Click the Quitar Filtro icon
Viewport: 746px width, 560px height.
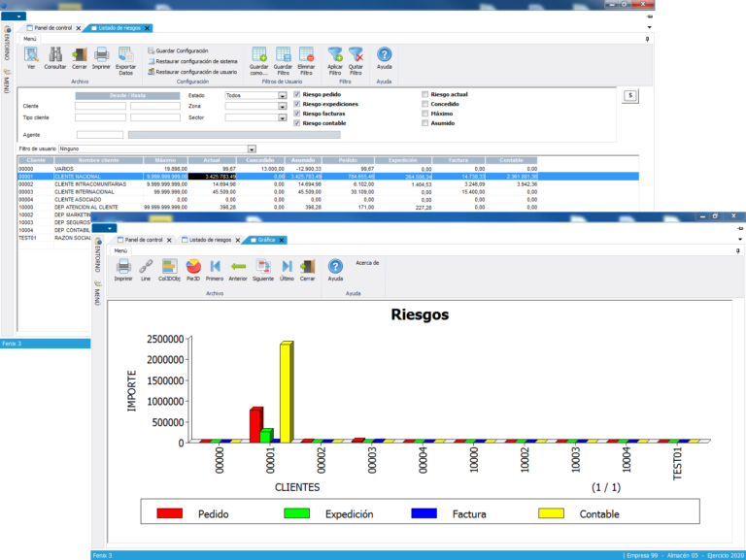[356, 56]
